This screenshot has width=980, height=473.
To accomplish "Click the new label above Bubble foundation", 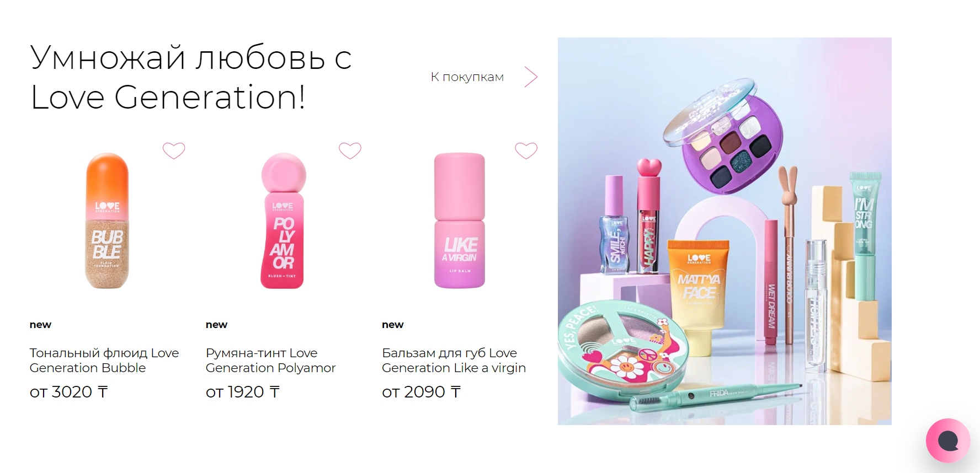I will point(40,325).
